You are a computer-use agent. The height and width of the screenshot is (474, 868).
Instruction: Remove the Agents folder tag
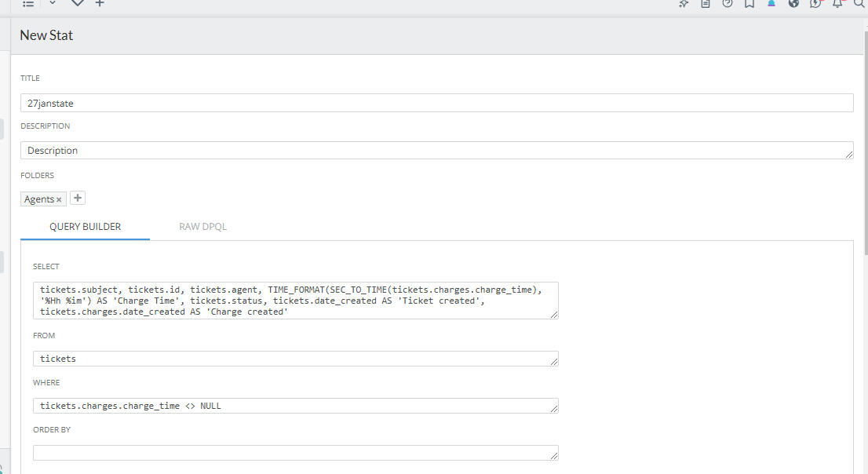pyautogui.click(x=59, y=200)
